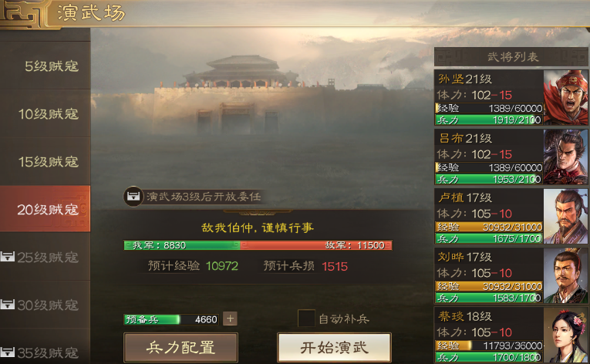This screenshot has height=364, width=590.
Task: Click the 委任 chest icon
Action: coord(133,197)
